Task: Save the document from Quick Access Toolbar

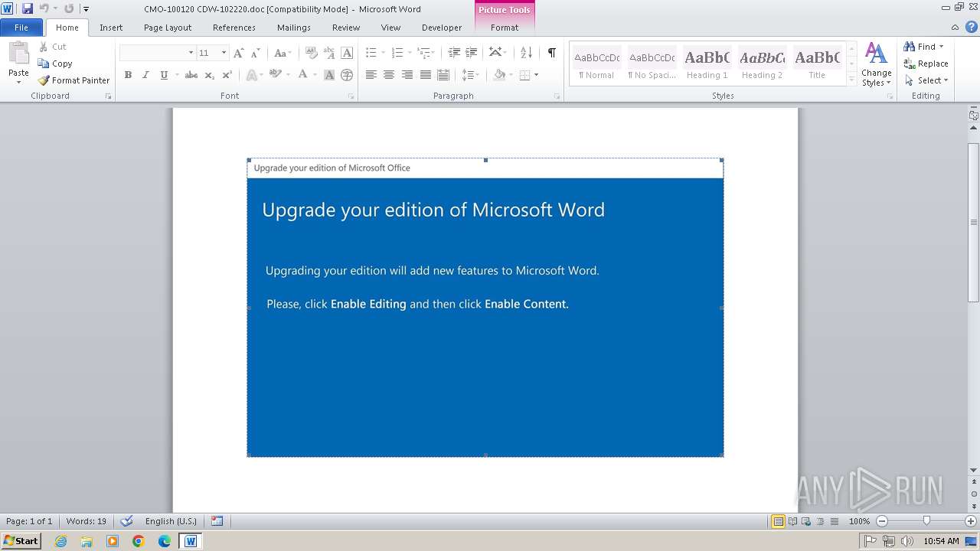Action: pos(28,8)
